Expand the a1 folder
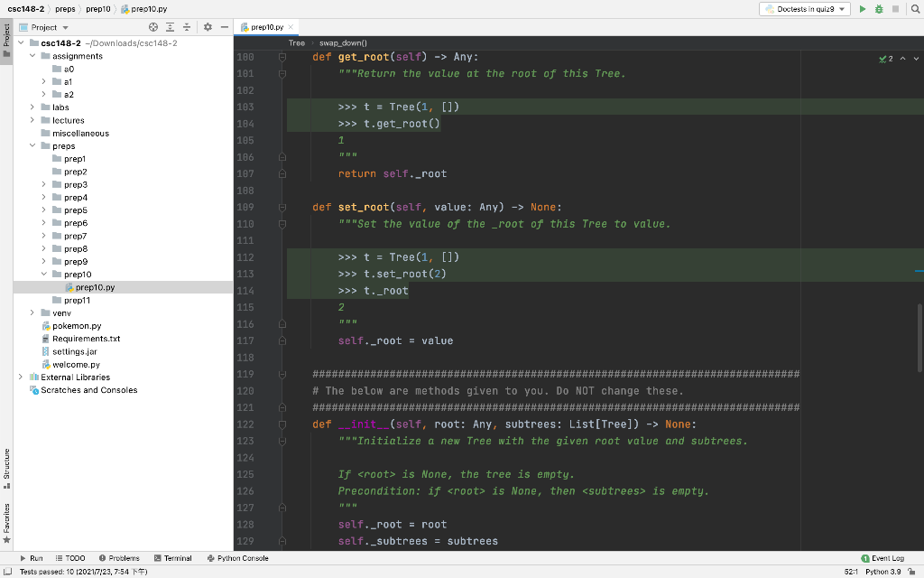This screenshot has height=578, width=924. point(43,81)
